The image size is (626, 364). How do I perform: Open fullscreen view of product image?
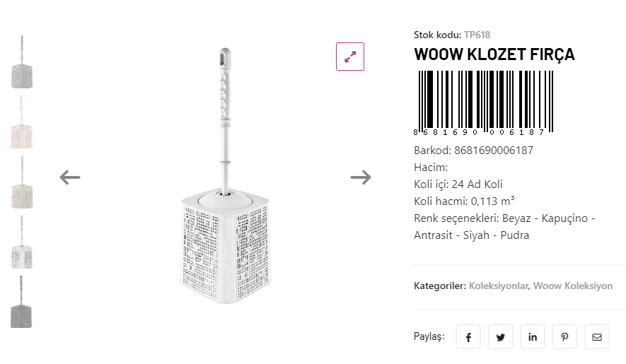tap(349, 57)
